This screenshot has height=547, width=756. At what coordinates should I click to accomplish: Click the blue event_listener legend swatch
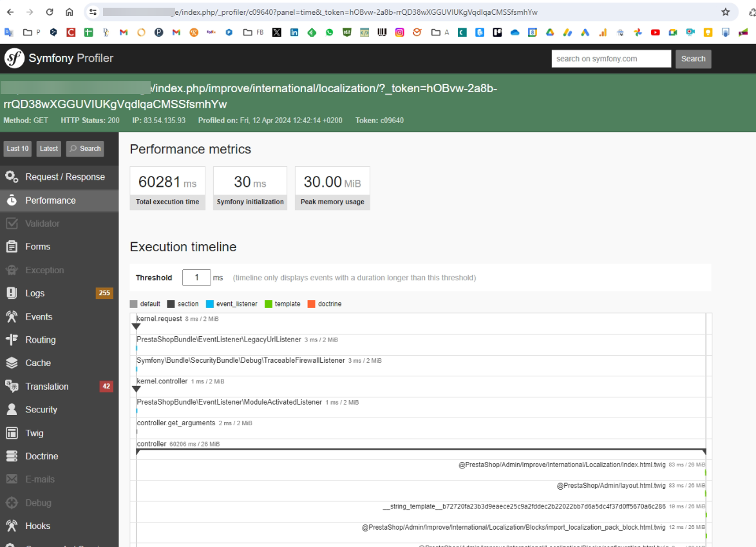(x=210, y=304)
